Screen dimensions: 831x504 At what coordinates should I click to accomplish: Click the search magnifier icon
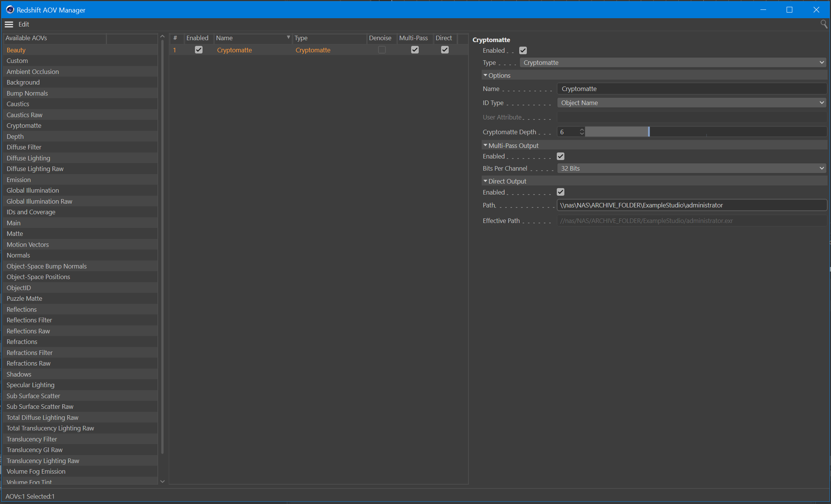824,24
